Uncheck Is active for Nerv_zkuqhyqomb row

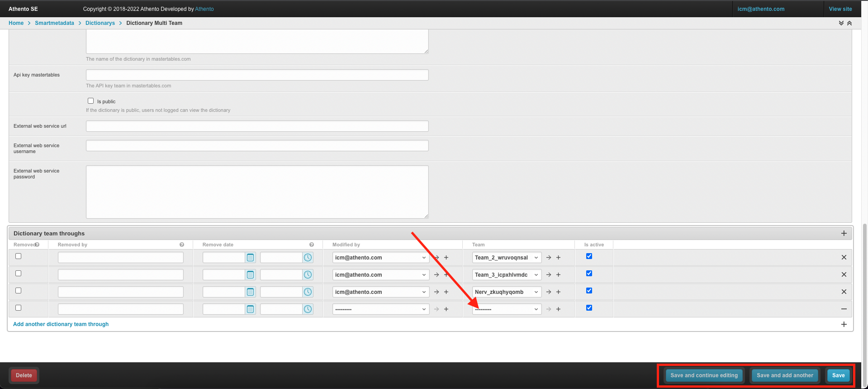click(589, 291)
